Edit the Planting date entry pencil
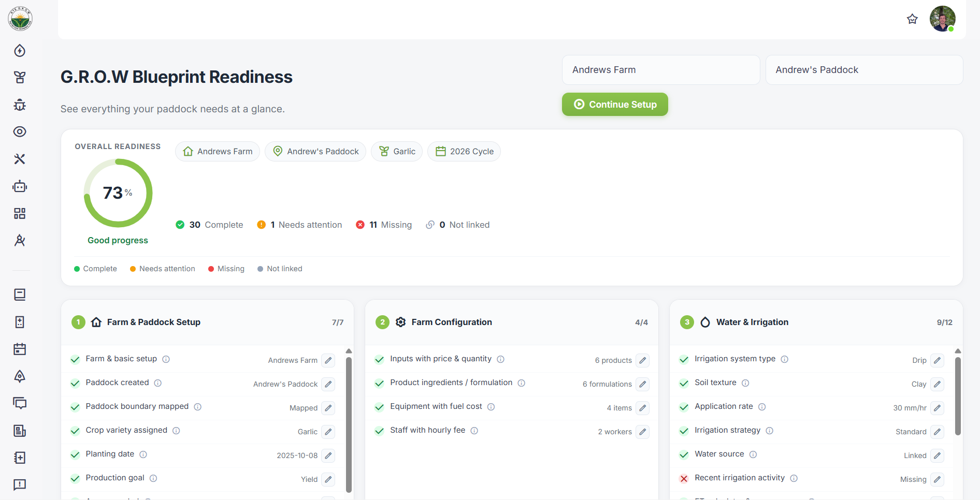This screenshot has height=500, width=980. [x=328, y=455]
